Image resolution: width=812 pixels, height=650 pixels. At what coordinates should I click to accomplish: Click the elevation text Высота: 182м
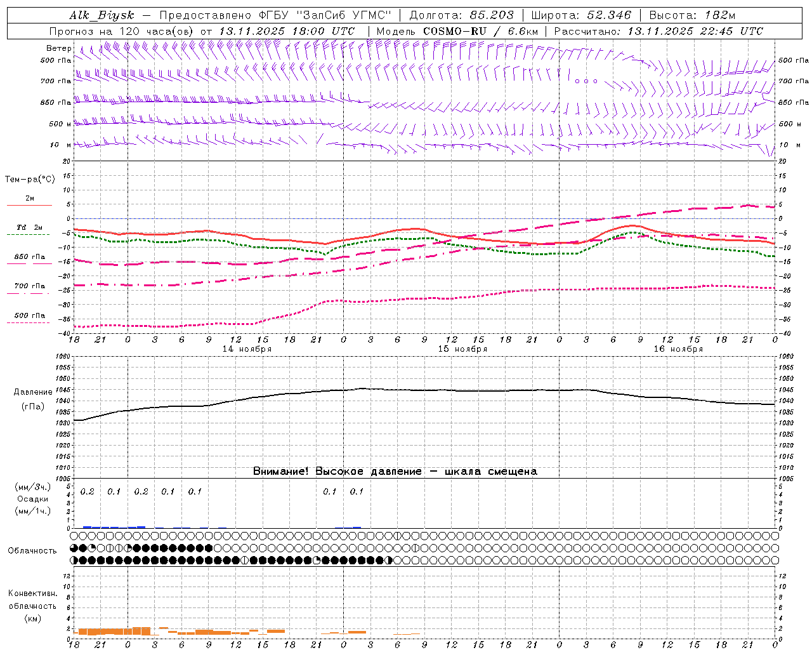tap(692, 15)
